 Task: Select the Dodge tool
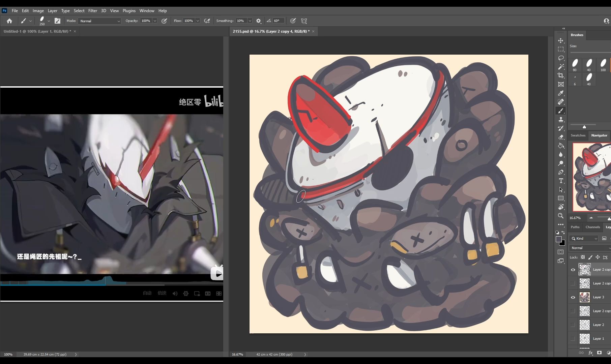coord(561,163)
